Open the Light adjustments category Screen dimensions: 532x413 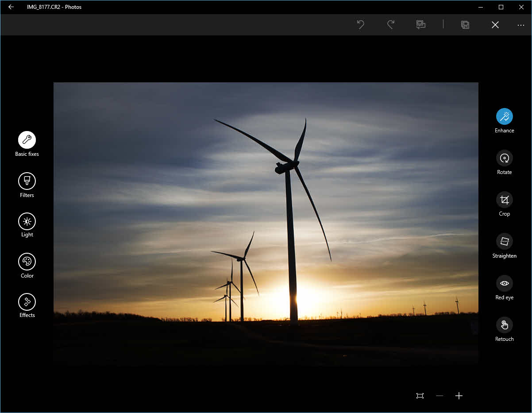point(27,221)
